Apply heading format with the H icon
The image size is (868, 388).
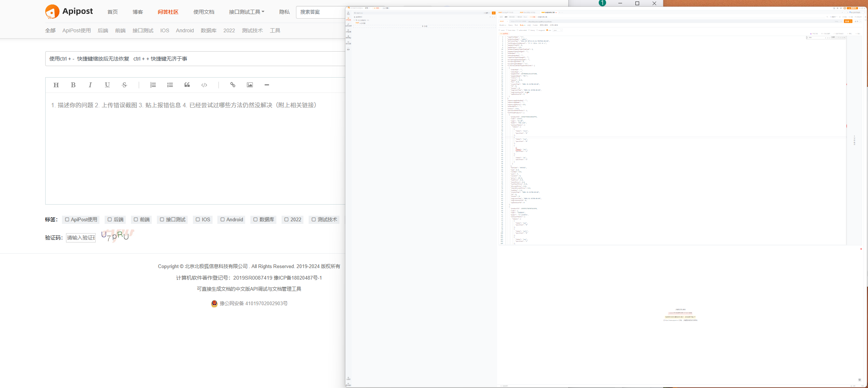pos(56,85)
